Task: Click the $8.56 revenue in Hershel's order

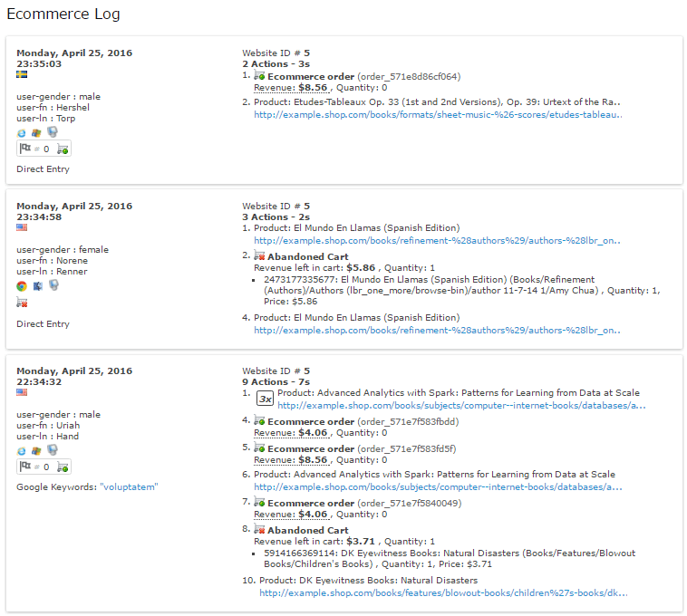Action: [313, 88]
